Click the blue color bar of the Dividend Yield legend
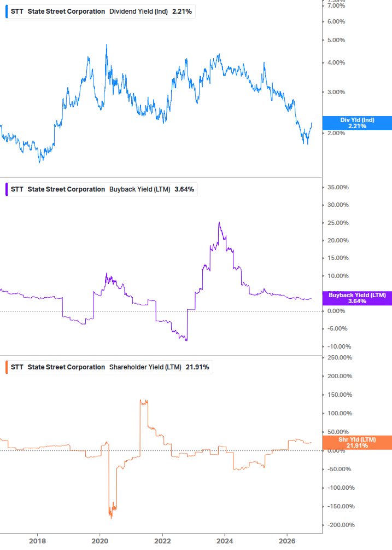 7,11
